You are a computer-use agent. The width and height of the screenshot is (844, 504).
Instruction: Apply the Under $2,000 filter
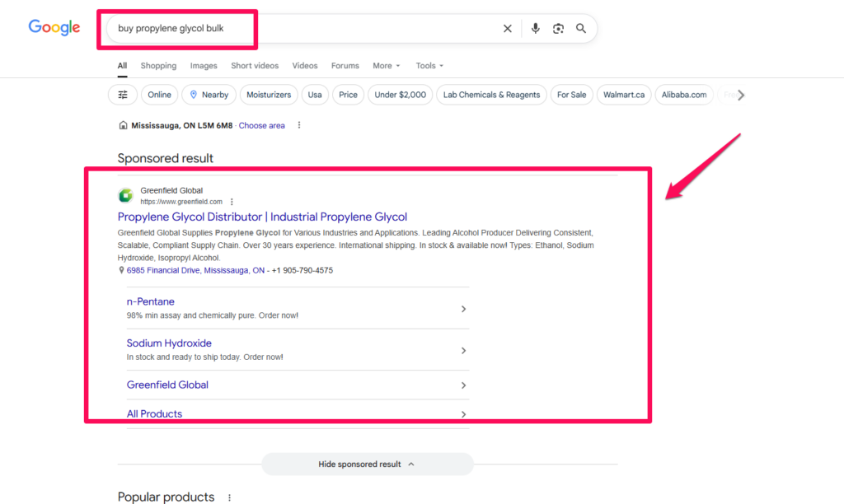[x=400, y=95]
